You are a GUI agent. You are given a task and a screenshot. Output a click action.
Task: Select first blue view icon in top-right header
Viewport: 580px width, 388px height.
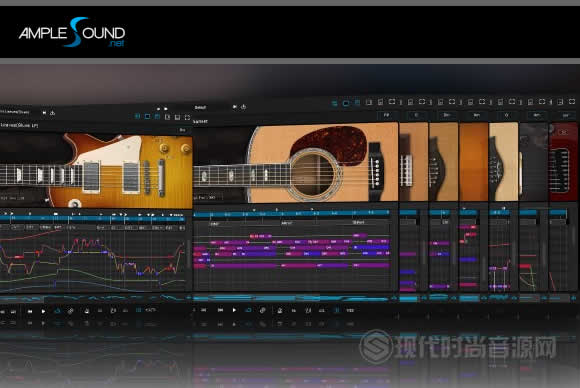(335, 103)
